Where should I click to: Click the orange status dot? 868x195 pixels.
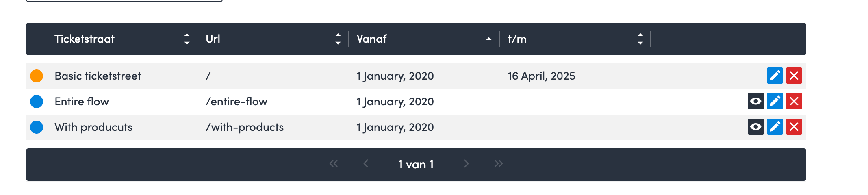[x=37, y=76]
